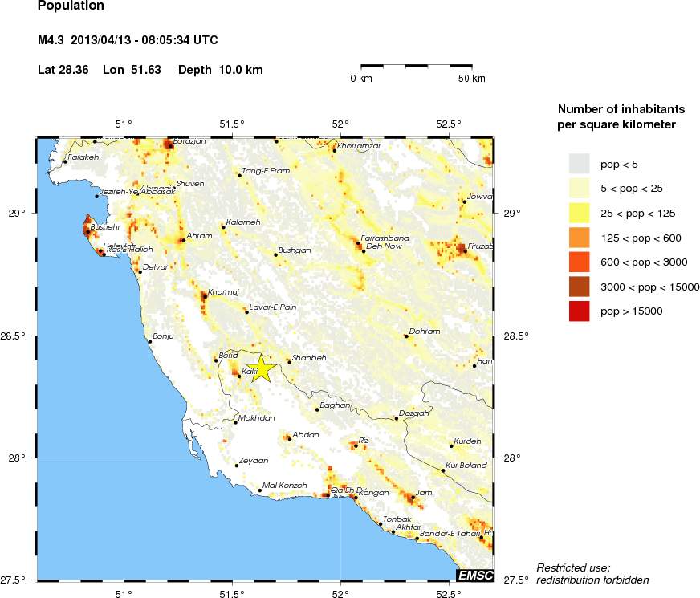700x598 pixels.
Task: Click the yellow star epicenter marker
Action: point(260,369)
